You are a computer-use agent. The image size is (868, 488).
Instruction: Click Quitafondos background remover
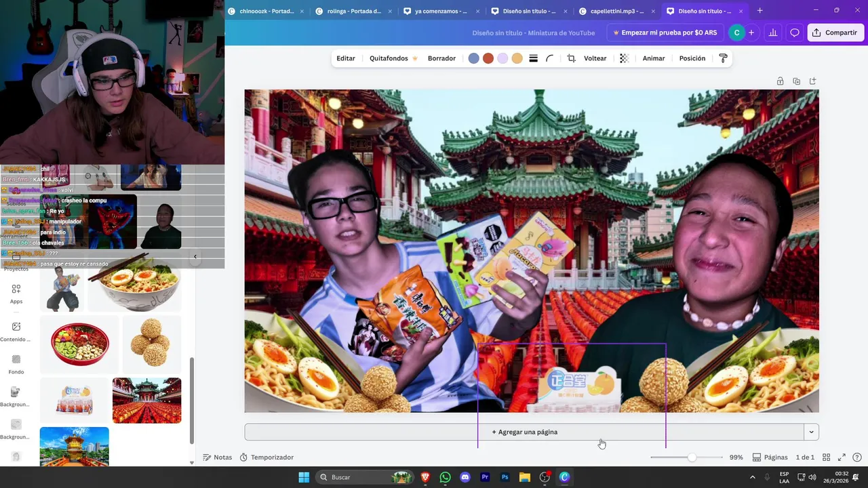tap(393, 58)
